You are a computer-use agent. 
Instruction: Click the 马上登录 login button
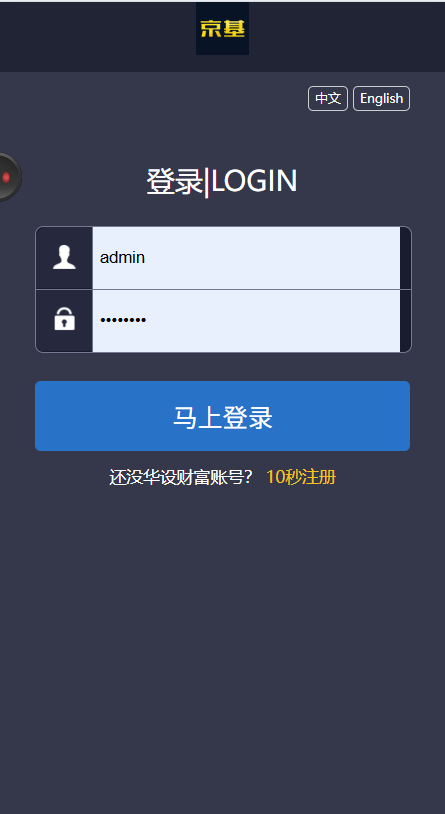(222, 416)
